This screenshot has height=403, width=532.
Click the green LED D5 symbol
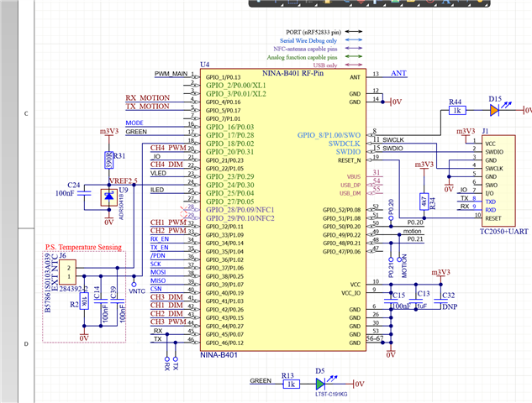tap(320, 384)
